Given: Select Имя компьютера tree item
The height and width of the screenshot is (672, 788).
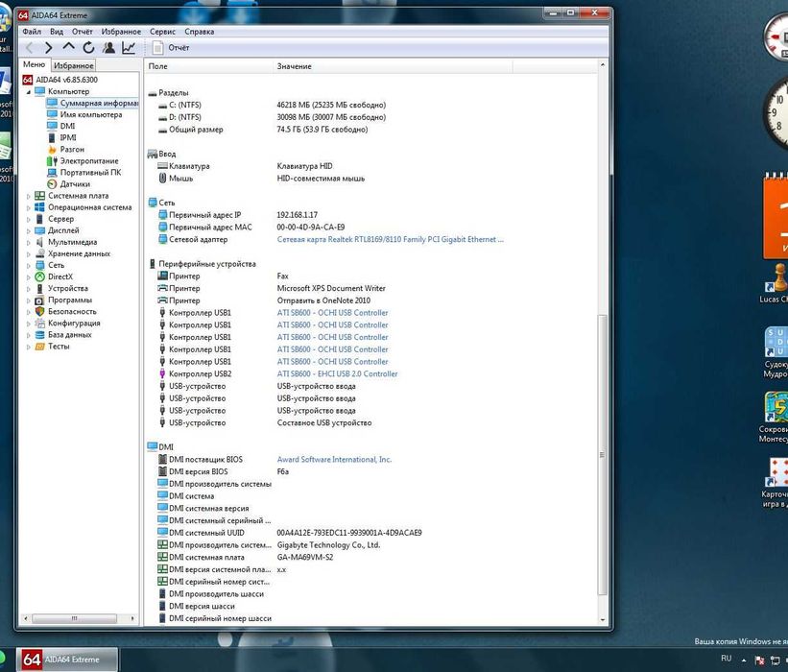Looking at the screenshot, I should [x=91, y=114].
